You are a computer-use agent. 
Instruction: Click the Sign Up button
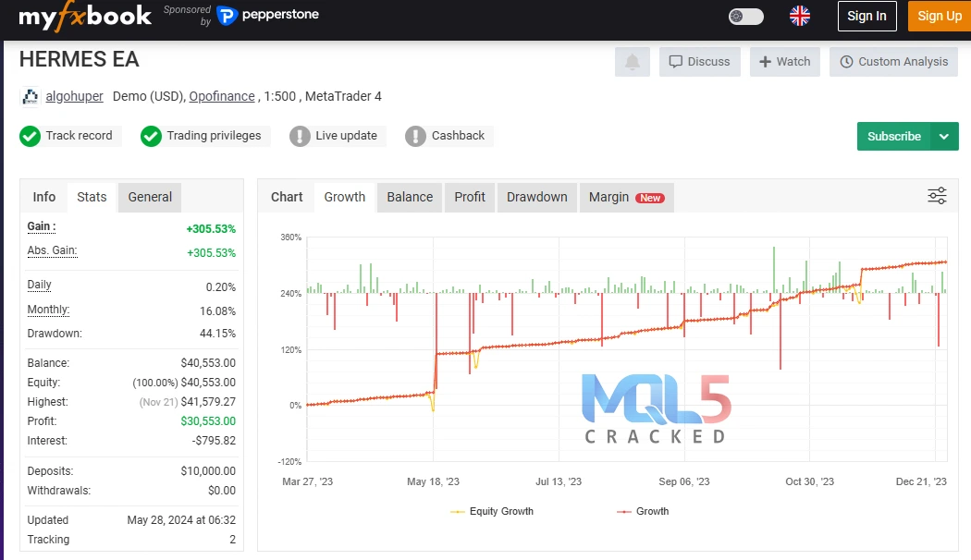940,16
